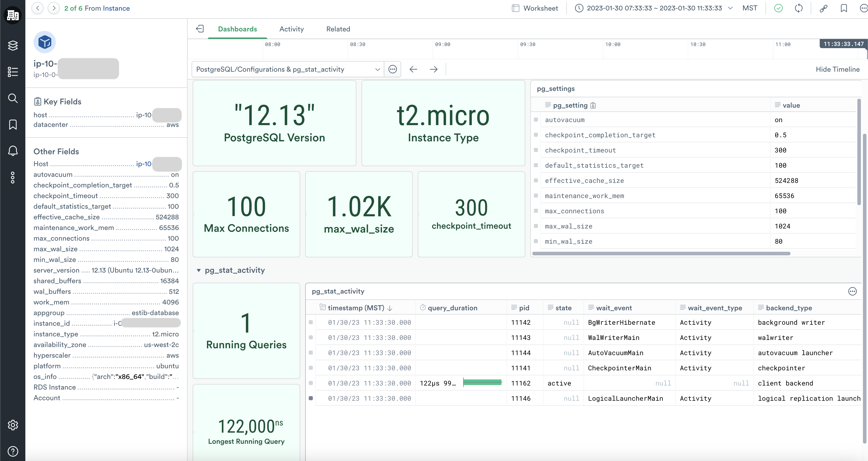Open pg_stat_activity panel options menu

click(x=852, y=291)
